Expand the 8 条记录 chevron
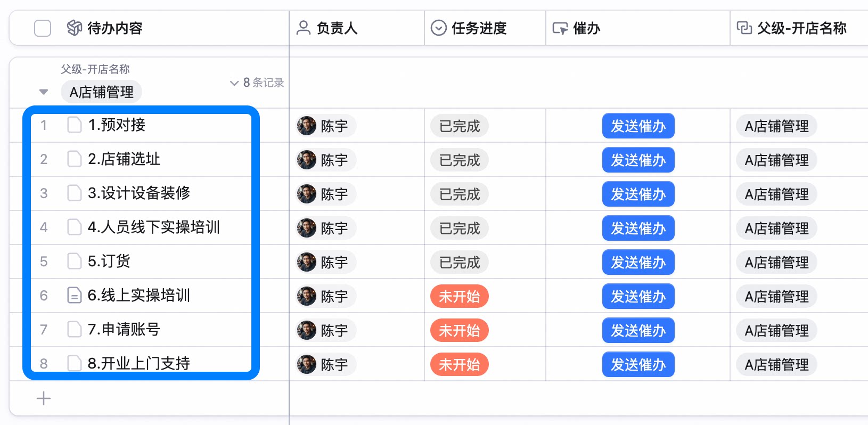The image size is (868, 425). 234,83
